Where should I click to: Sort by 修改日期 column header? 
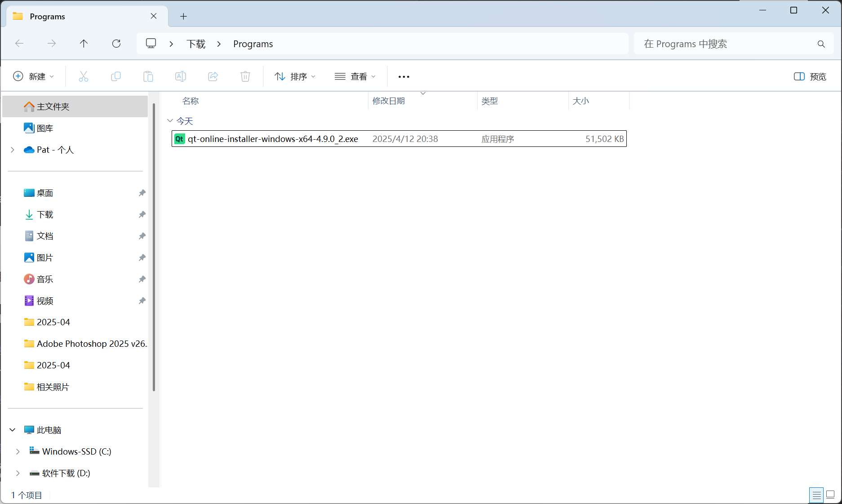(389, 101)
